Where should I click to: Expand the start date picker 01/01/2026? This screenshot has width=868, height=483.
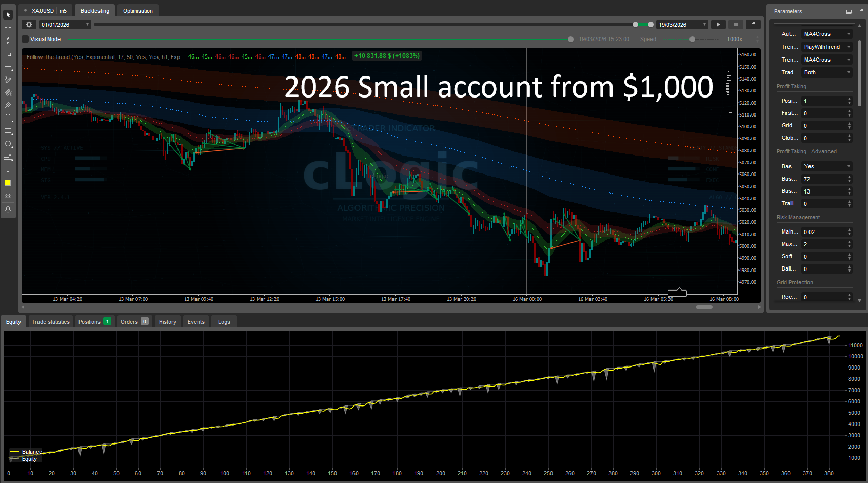point(87,24)
